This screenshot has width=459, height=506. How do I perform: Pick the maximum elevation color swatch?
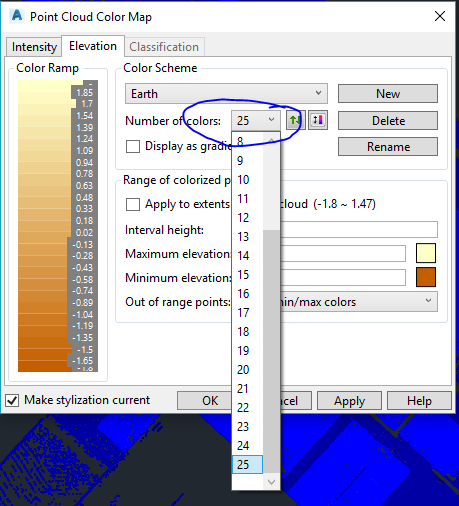click(426, 253)
